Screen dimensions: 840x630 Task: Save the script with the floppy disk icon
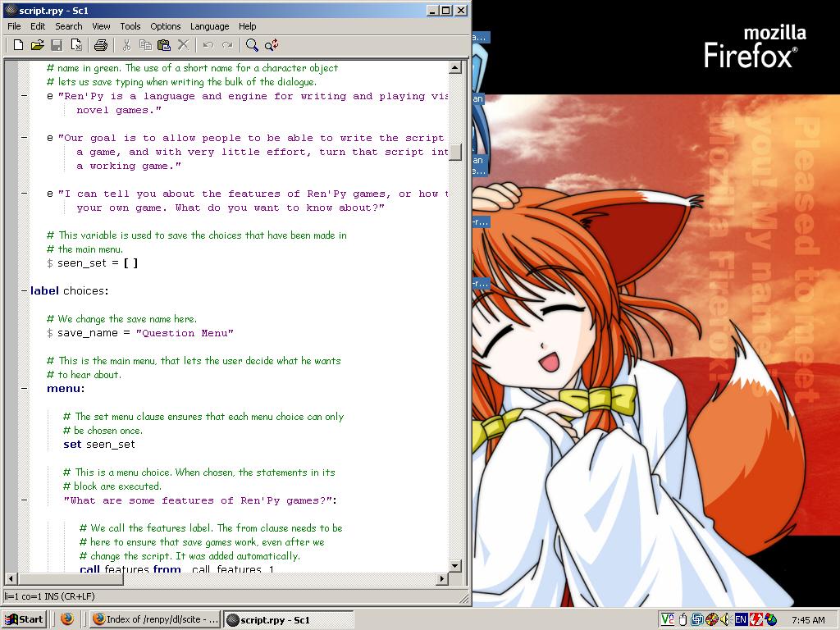click(57, 45)
